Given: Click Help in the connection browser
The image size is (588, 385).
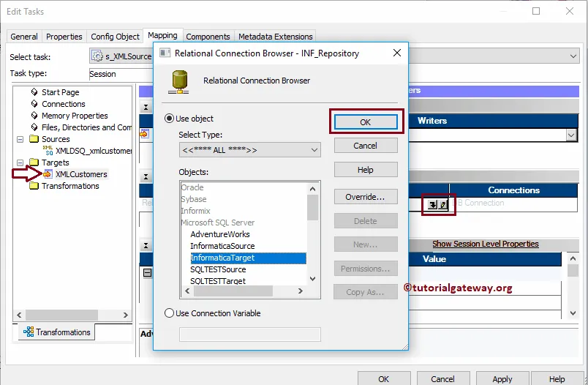Looking at the screenshot, I should tap(366, 170).
